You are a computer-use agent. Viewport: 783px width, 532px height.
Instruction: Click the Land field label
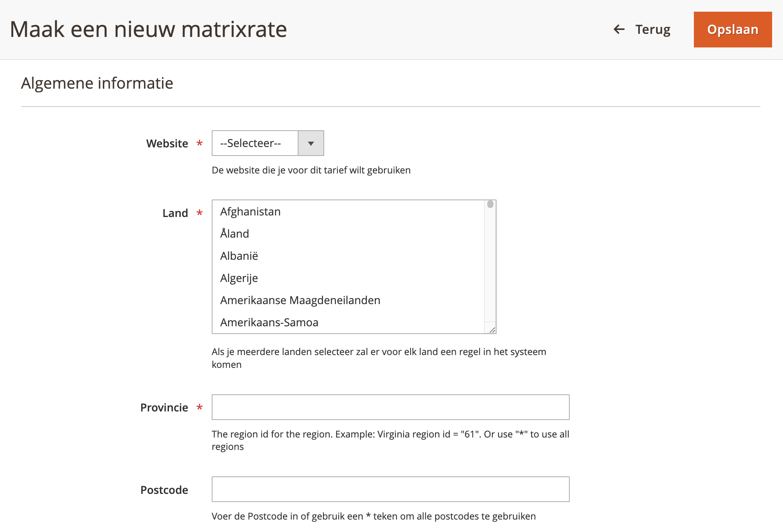(175, 213)
